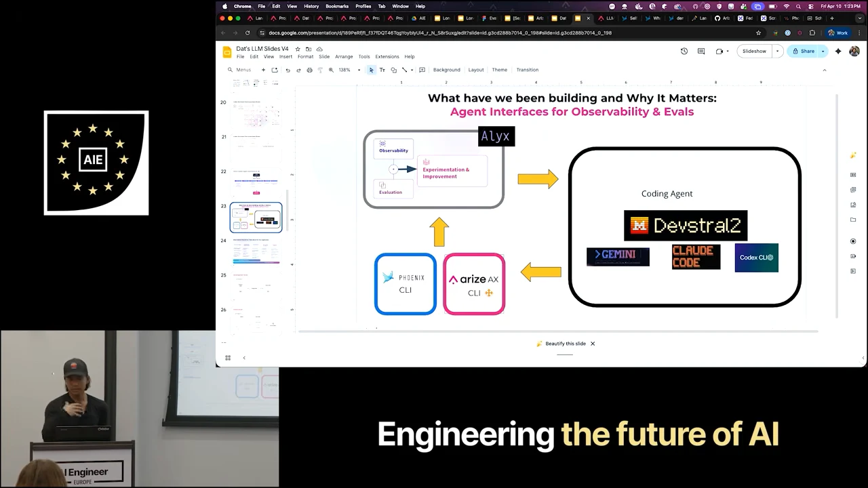868x488 pixels.
Task: Open a new Chrome tab
Action: coord(832,18)
